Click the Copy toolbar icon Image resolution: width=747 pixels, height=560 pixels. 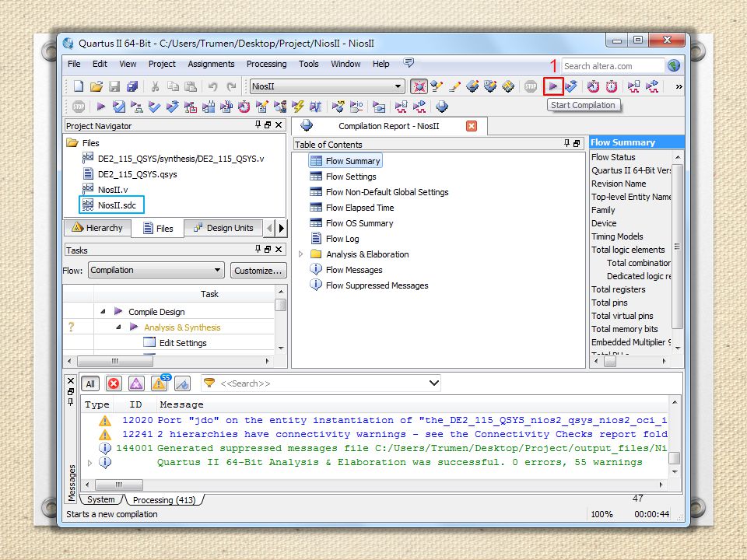pos(173,86)
